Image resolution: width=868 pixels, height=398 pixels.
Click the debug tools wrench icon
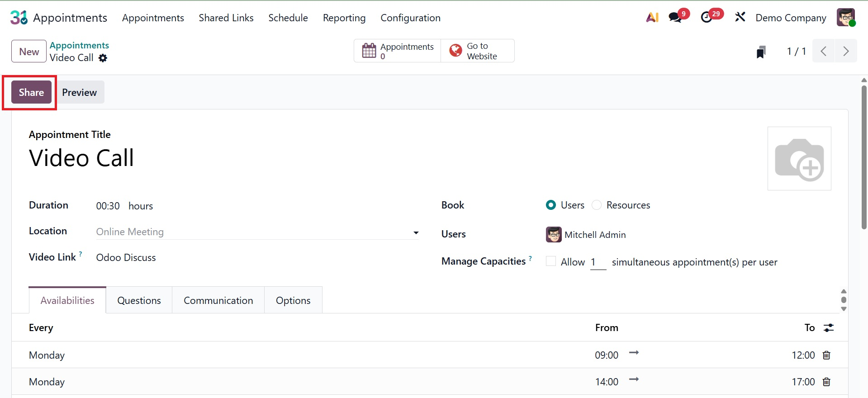pos(740,18)
